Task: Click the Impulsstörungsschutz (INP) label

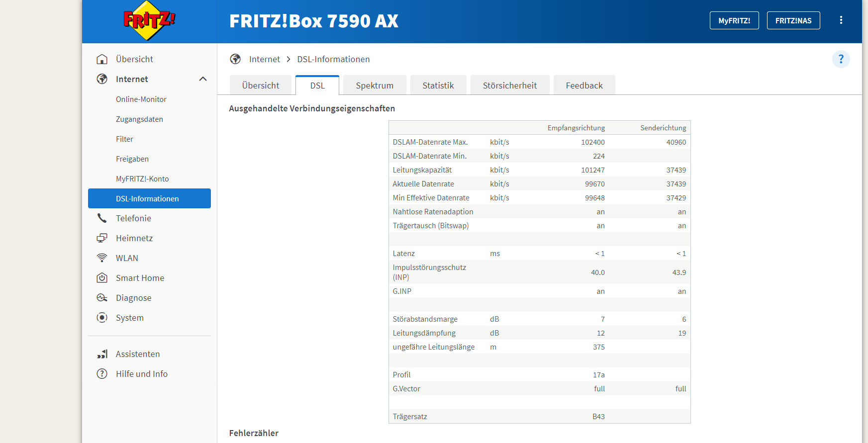Action: click(429, 272)
